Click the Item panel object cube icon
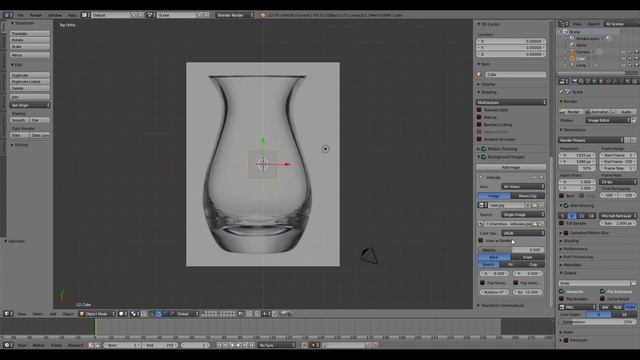This screenshot has width=640, height=360. [x=480, y=74]
